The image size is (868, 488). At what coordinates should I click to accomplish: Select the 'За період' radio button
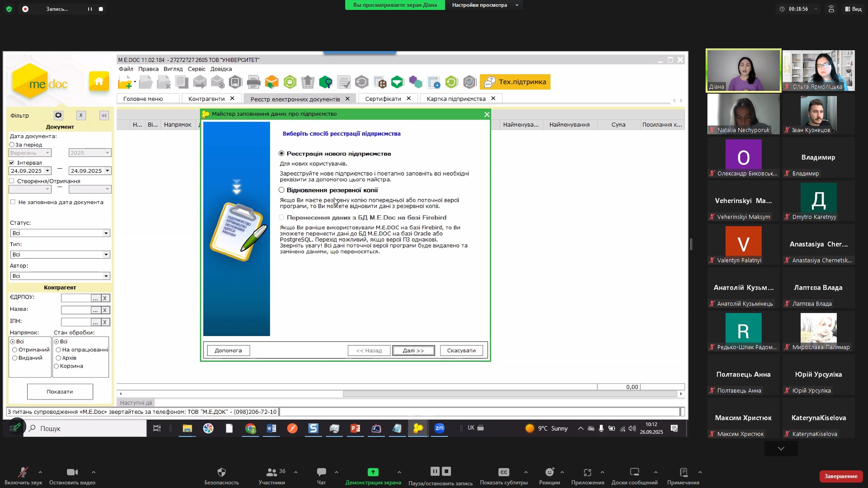pos(12,145)
